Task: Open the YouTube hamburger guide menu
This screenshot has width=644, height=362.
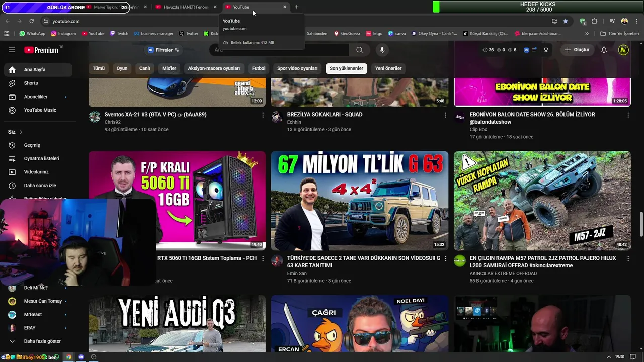Action: click(12, 50)
